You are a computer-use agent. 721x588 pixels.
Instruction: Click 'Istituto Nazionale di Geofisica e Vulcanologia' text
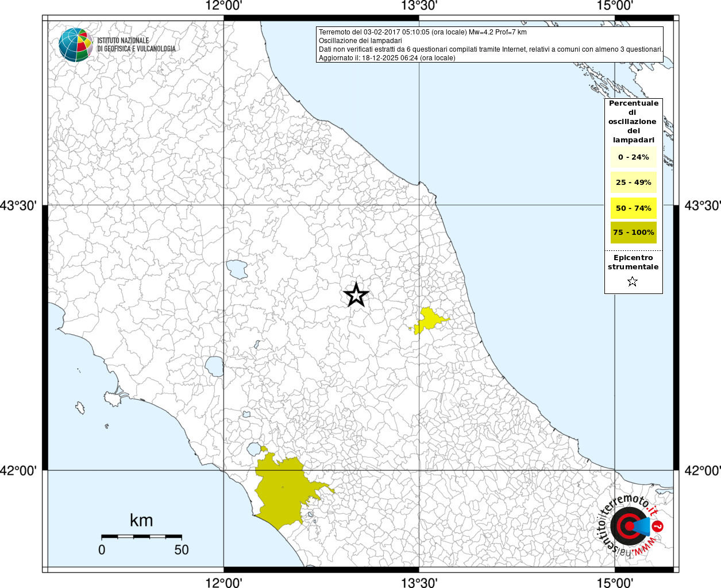click(x=136, y=45)
